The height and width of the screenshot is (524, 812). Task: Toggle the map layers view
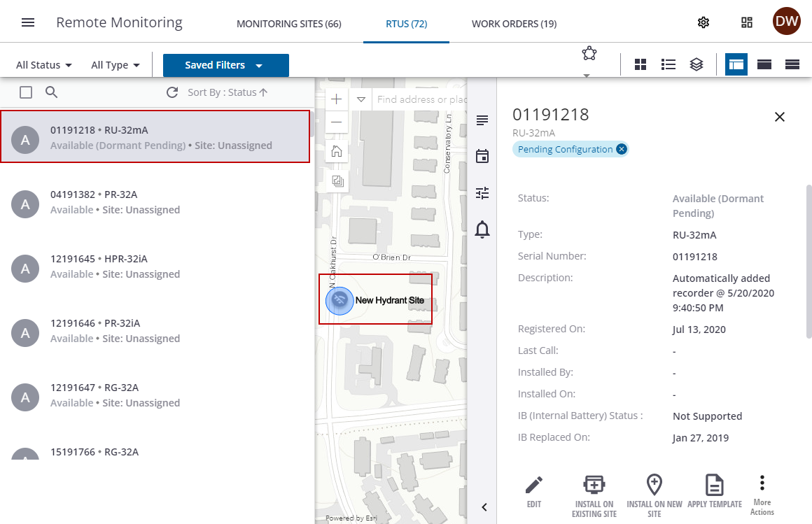[x=696, y=64]
